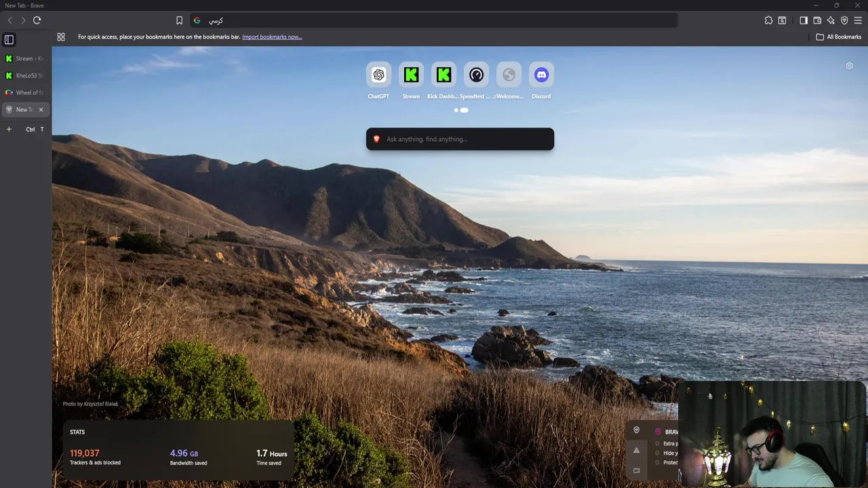Viewport: 868px width, 488px height.
Task: Toggle the sidebar panel icon in the toolbar
Action: [x=804, y=20]
